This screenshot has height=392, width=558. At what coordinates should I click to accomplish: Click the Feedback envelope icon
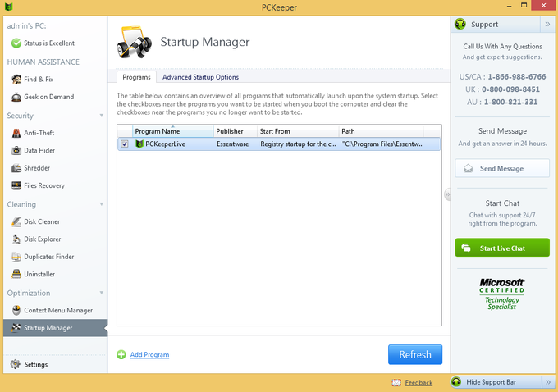(x=396, y=382)
